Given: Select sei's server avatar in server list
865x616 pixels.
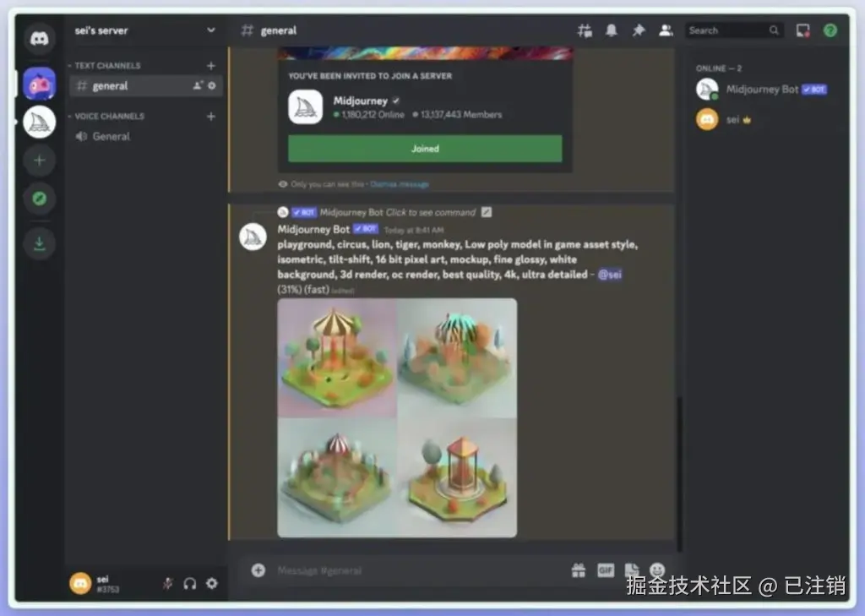Looking at the screenshot, I should click(x=39, y=84).
